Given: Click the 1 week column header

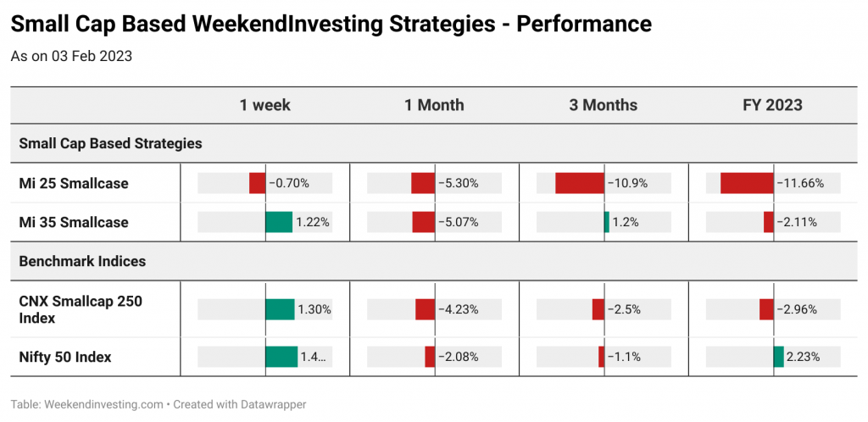Looking at the screenshot, I should pyautogui.click(x=264, y=105).
